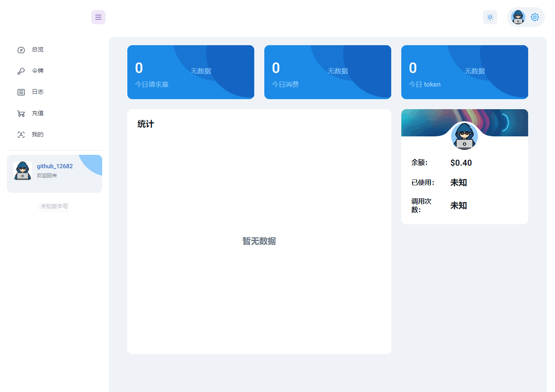Select the 令牌 token key icon
The image size is (555, 392).
21,71
